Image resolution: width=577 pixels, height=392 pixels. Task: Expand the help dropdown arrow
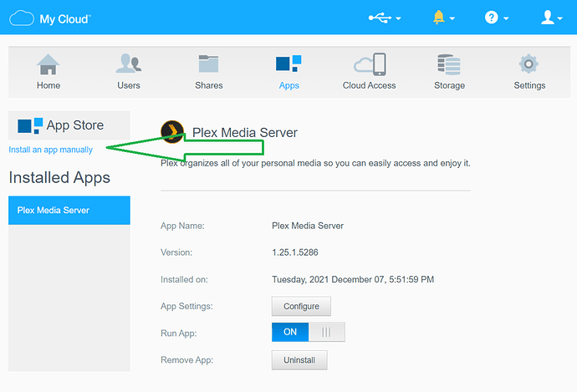pyautogui.click(x=506, y=18)
